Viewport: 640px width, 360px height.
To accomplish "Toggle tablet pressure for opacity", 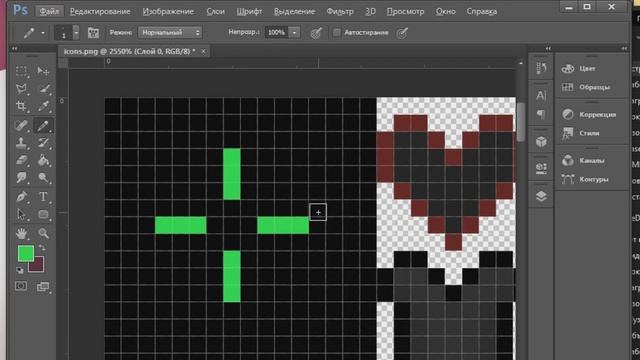I will pyautogui.click(x=316, y=33).
